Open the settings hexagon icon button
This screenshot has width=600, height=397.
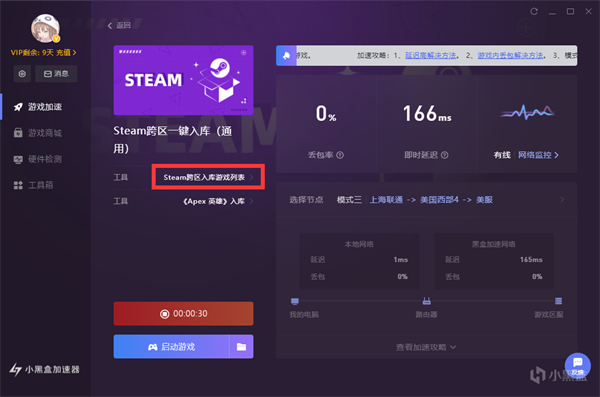pos(22,74)
